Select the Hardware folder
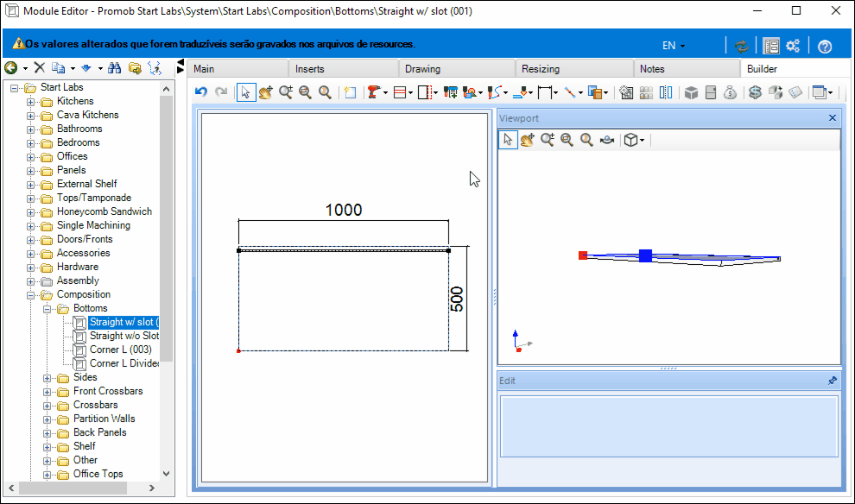The width and height of the screenshot is (855, 504). (x=78, y=267)
